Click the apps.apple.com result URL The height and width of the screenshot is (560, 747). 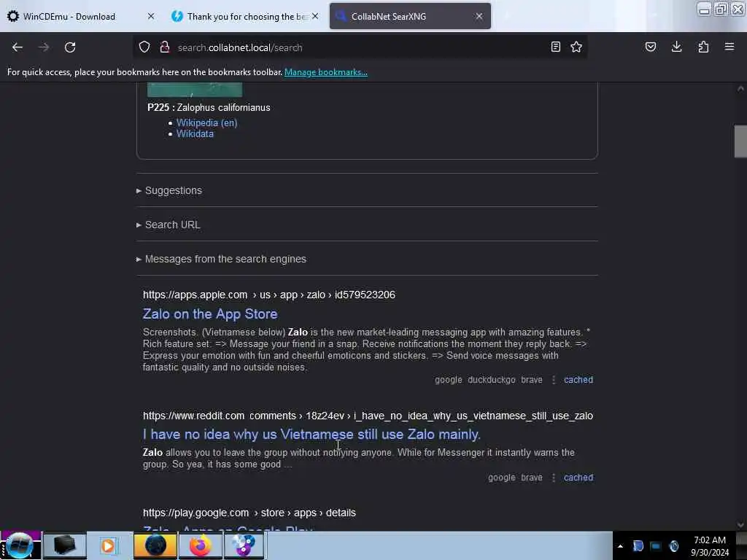coord(268,295)
